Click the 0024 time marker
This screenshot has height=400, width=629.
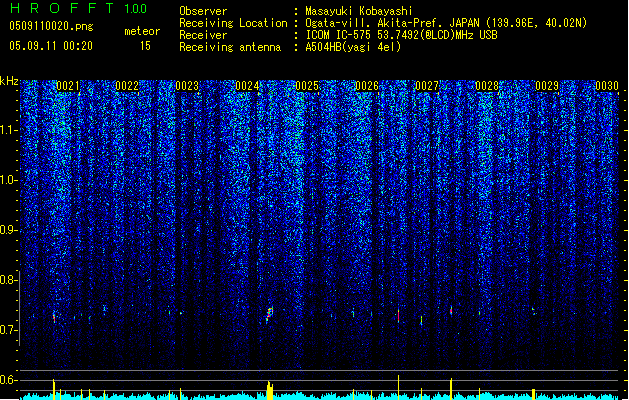247,86
